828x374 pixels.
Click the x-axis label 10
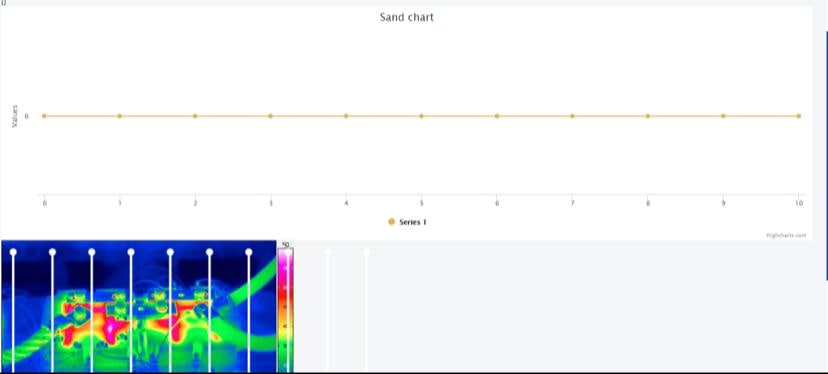(x=798, y=203)
